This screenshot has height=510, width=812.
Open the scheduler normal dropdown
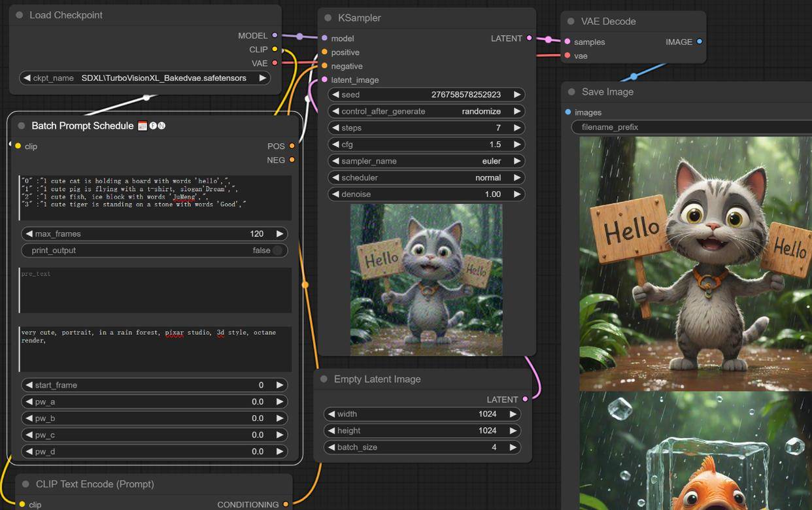pos(426,178)
